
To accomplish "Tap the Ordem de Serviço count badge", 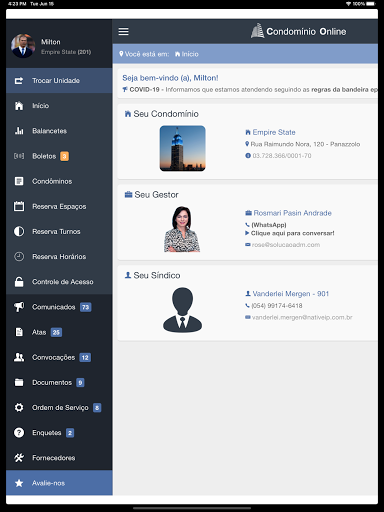I will pos(97,408).
